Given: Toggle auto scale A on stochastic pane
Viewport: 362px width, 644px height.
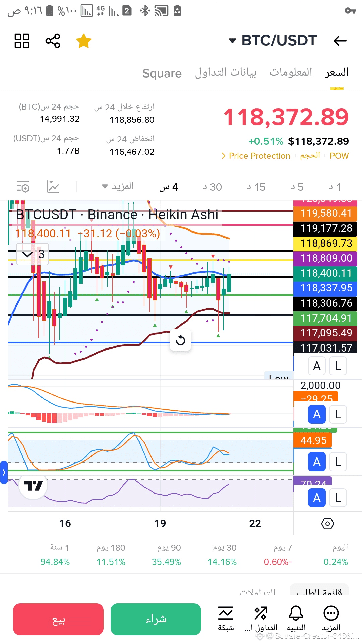Looking at the screenshot, I should 317,462.
